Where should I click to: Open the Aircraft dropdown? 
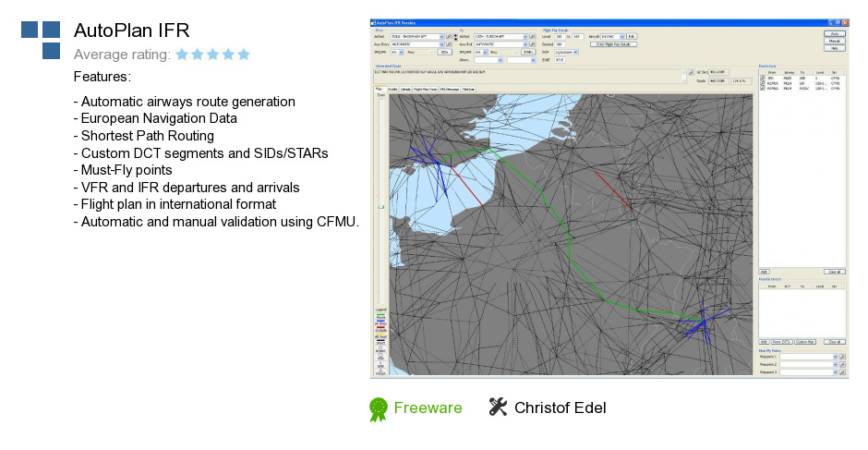[622, 37]
